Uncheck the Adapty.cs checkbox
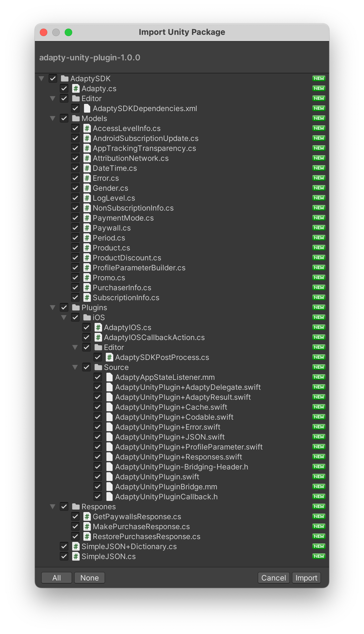The image size is (364, 634). click(64, 88)
